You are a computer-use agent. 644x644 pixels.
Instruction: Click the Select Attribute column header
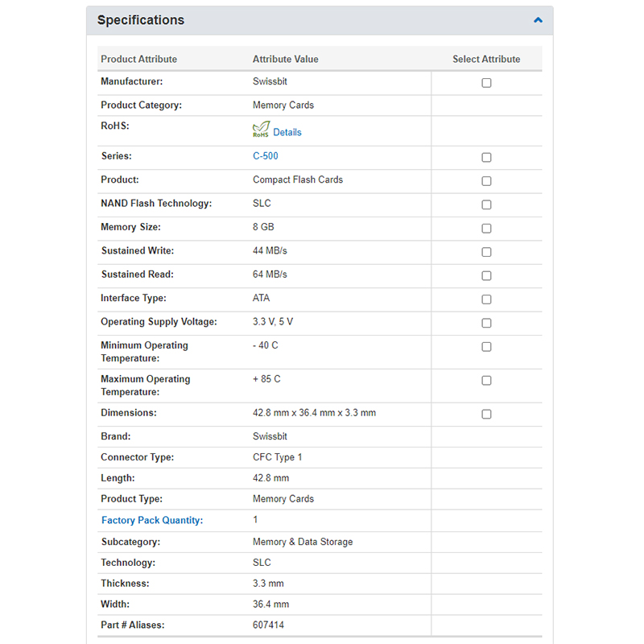tap(486, 59)
